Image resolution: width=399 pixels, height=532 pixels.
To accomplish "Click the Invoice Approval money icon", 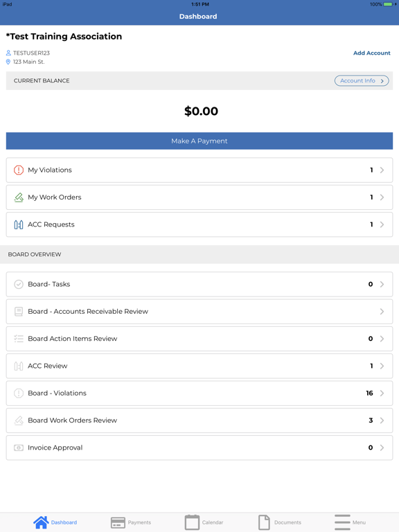I will pyautogui.click(x=19, y=448).
